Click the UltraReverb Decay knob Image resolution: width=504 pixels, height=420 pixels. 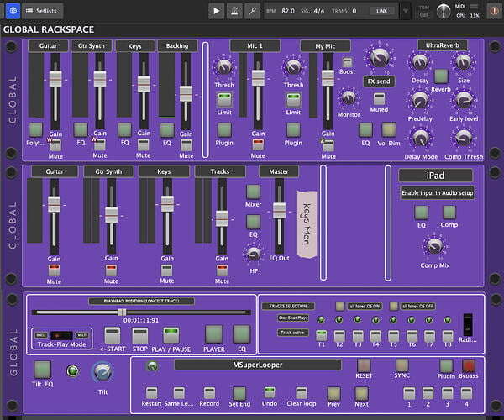(420, 62)
